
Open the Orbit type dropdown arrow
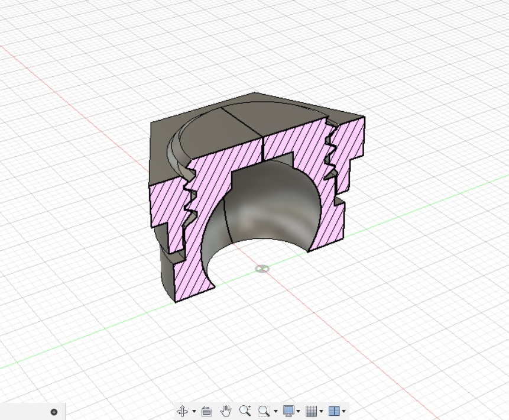tap(194, 411)
